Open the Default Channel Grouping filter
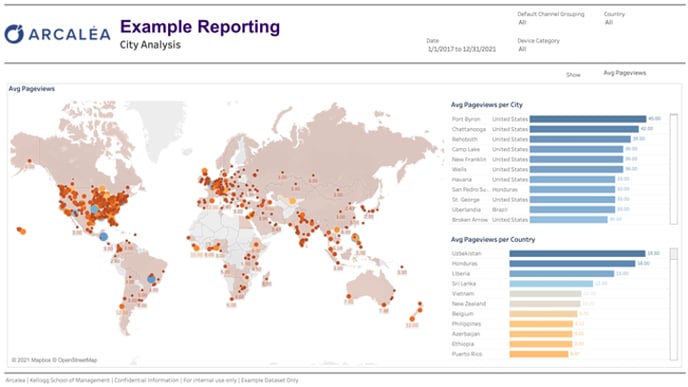The width and height of the screenshot is (688, 387). point(551,18)
